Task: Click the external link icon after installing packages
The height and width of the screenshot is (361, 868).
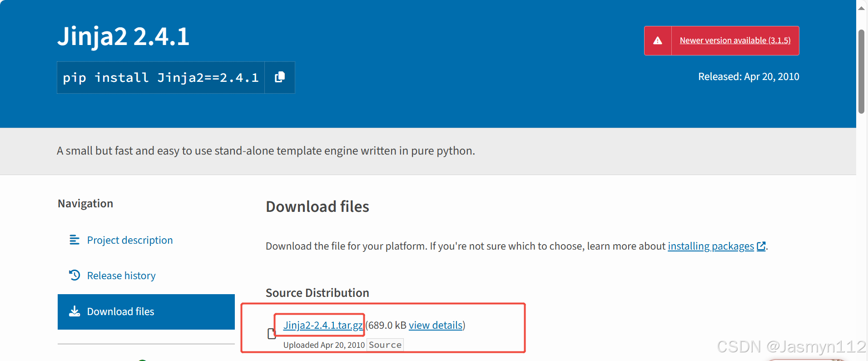Action: (761, 246)
